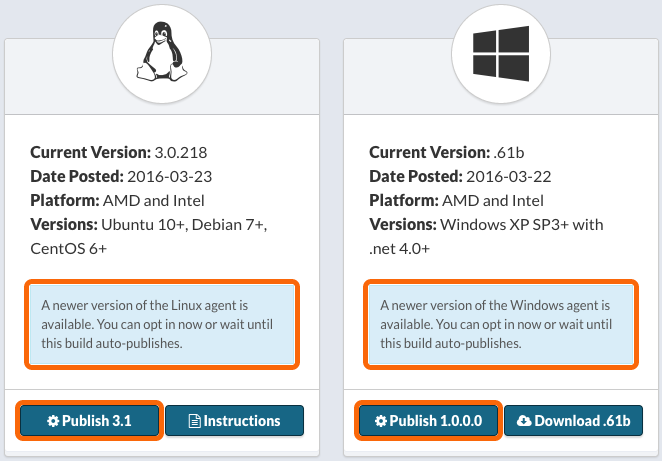Screen dimensions: 662x461
Task: Click the Publish 3.1 button
Action: pos(90,420)
